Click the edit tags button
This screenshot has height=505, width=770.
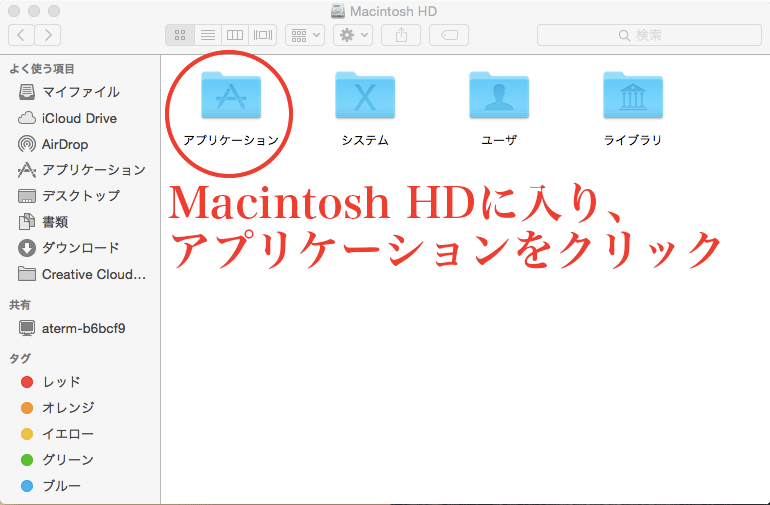[x=449, y=35]
